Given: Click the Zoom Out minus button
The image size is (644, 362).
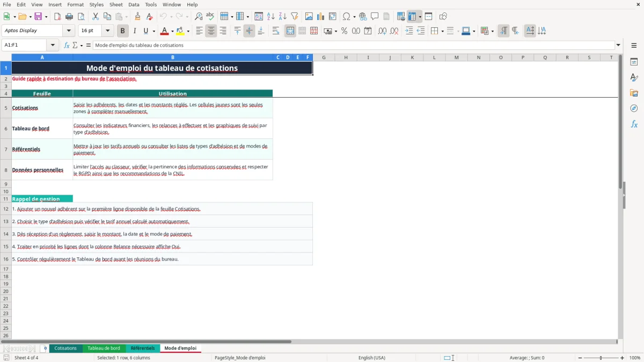Looking at the screenshot, I should click(579, 358).
